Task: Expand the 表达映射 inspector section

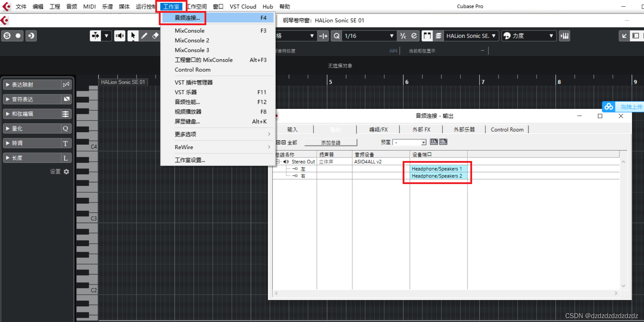Action: [x=7, y=85]
